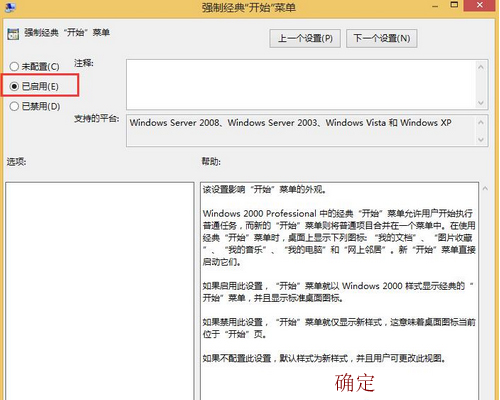Close the policy dialog with red X
Screen dimensions: 500x400
[x=479, y=5]
